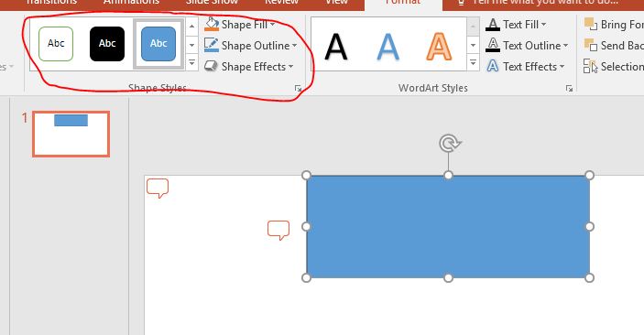Apply the white outlined Abc shape style
644x335 pixels.
[56, 44]
